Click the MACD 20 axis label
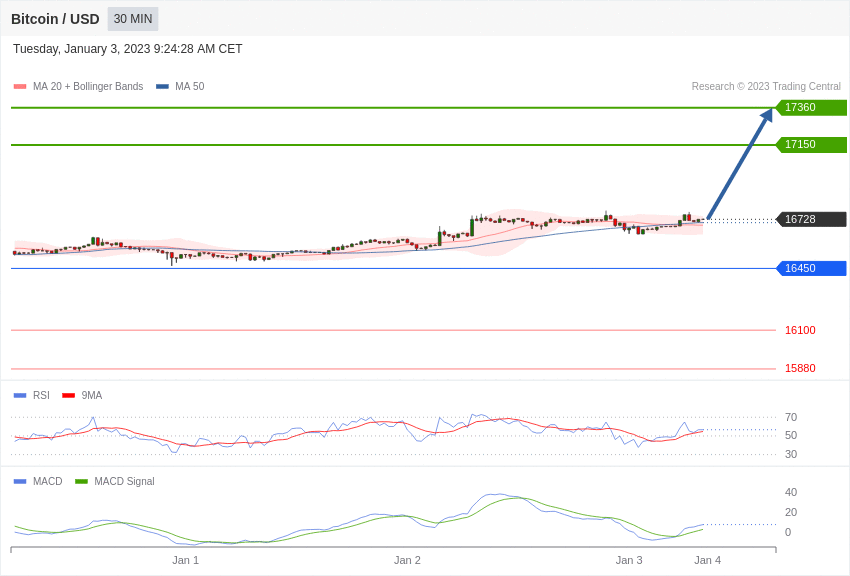The image size is (850, 576). [791, 512]
